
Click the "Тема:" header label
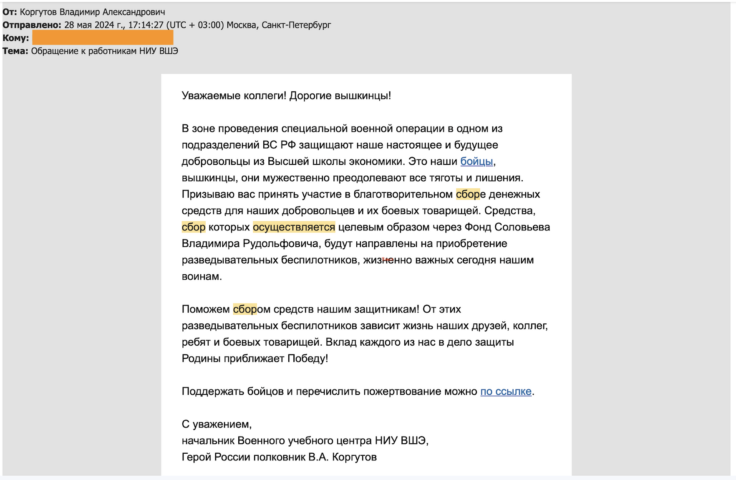tap(15, 50)
